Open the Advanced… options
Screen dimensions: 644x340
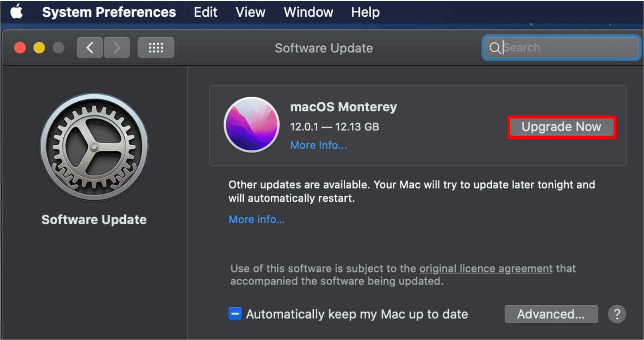tap(551, 314)
